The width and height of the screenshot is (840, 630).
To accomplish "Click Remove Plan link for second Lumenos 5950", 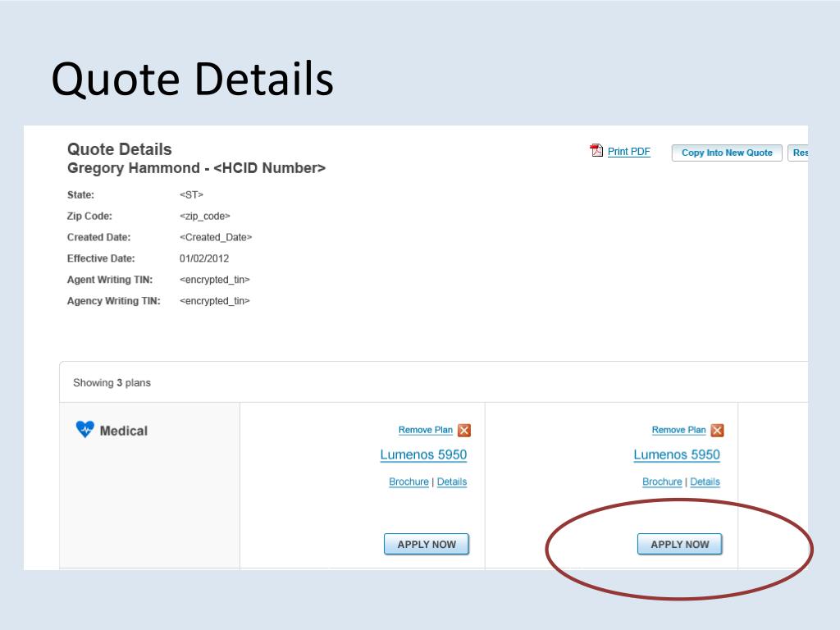I will coord(678,430).
